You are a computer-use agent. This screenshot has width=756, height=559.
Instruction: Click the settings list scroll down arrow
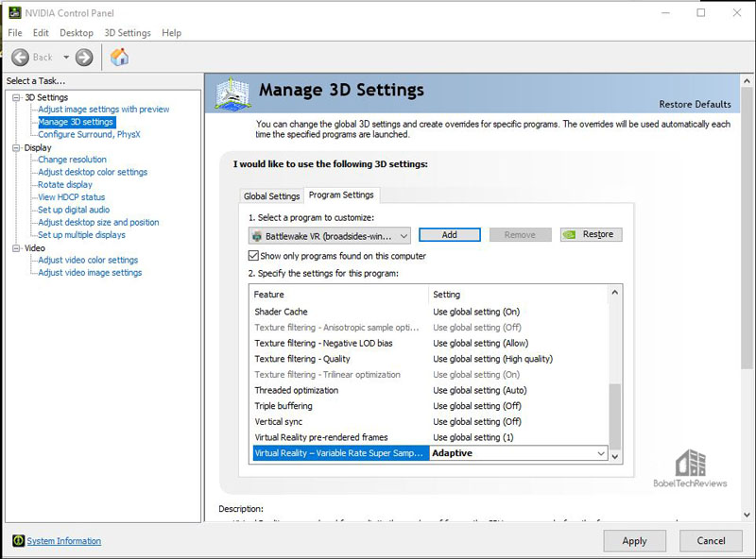tap(615, 456)
